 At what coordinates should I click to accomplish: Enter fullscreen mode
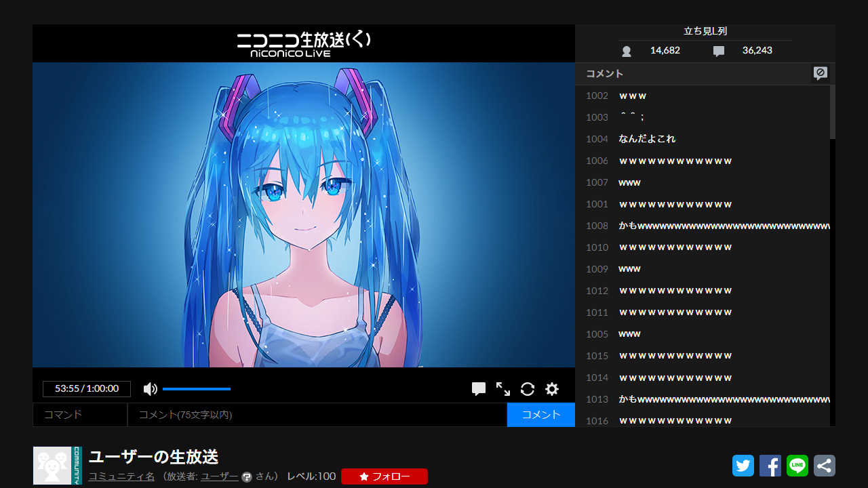click(x=502, y=388)
